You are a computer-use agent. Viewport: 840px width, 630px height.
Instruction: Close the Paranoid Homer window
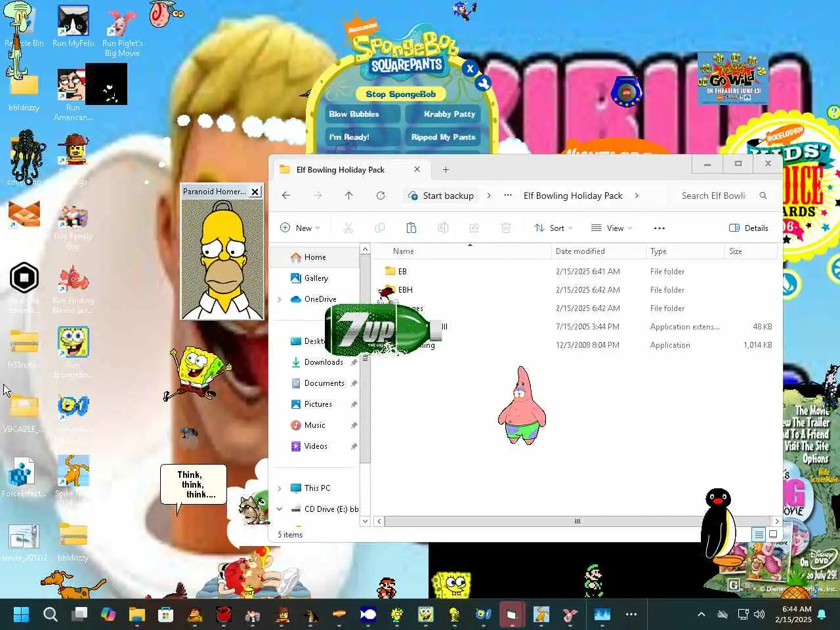255,192
